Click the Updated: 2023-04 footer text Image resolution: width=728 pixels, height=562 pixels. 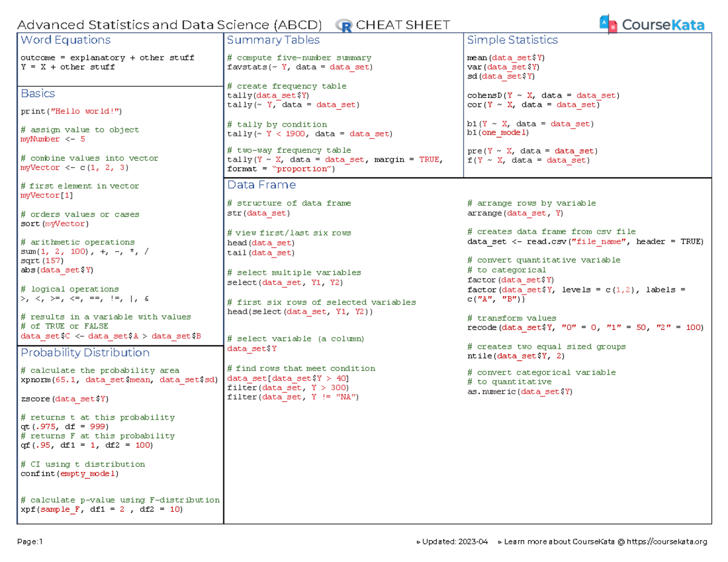point(456,541)
